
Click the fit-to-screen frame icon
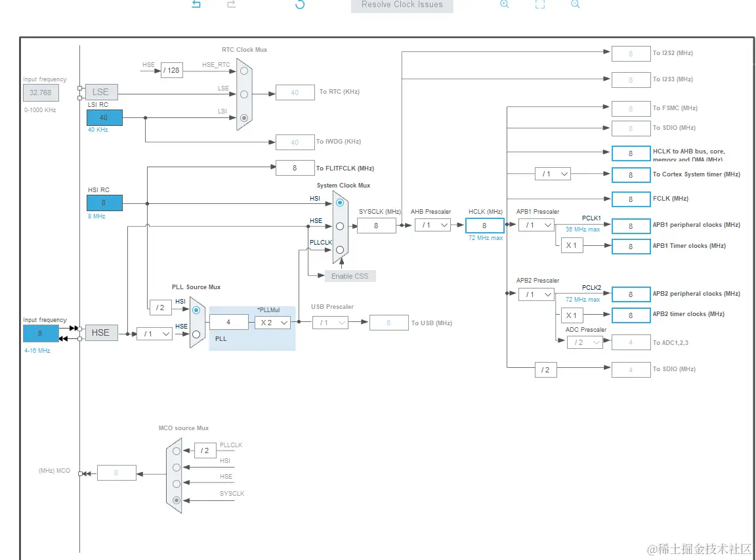click(540, 5)
